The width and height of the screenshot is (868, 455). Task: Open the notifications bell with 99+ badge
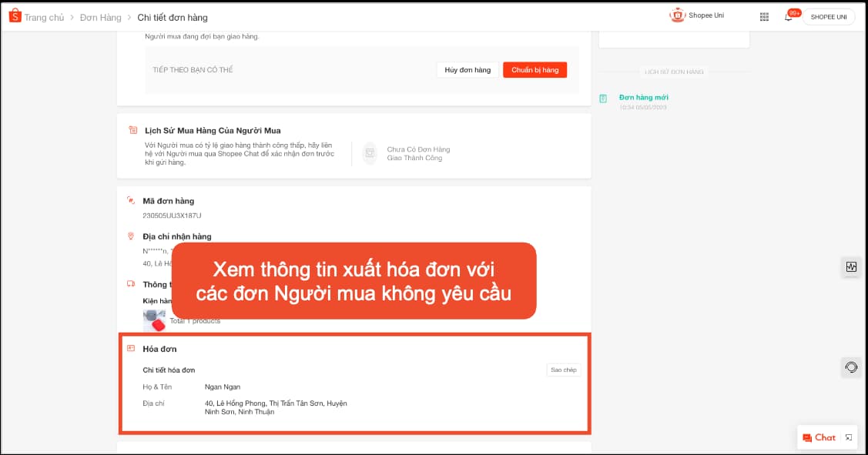[x=789, y=17]
